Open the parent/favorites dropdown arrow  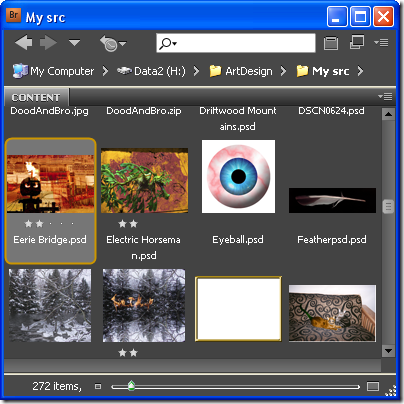tap(74, 43)
